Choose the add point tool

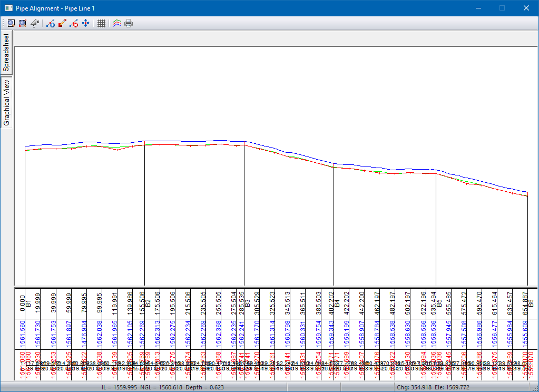51,23
